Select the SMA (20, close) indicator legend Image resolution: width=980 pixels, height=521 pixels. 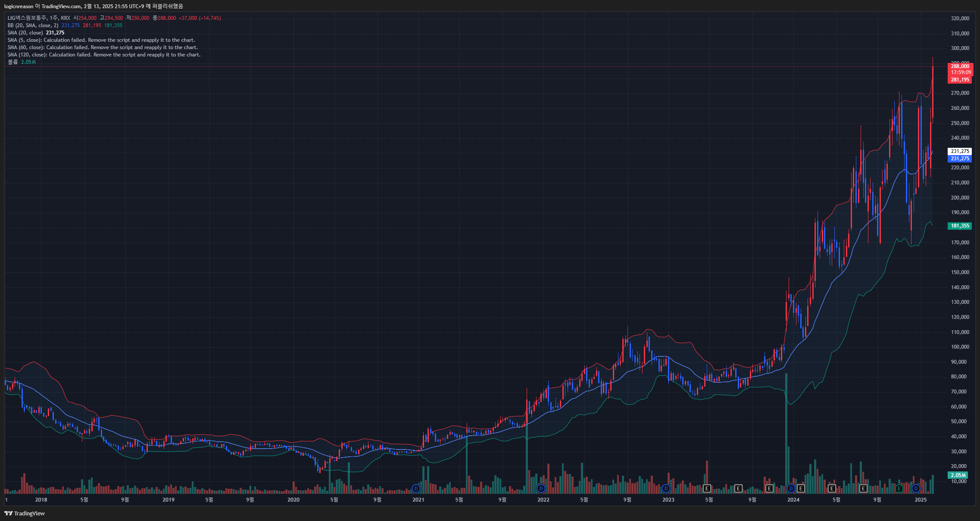pos(25,33)
